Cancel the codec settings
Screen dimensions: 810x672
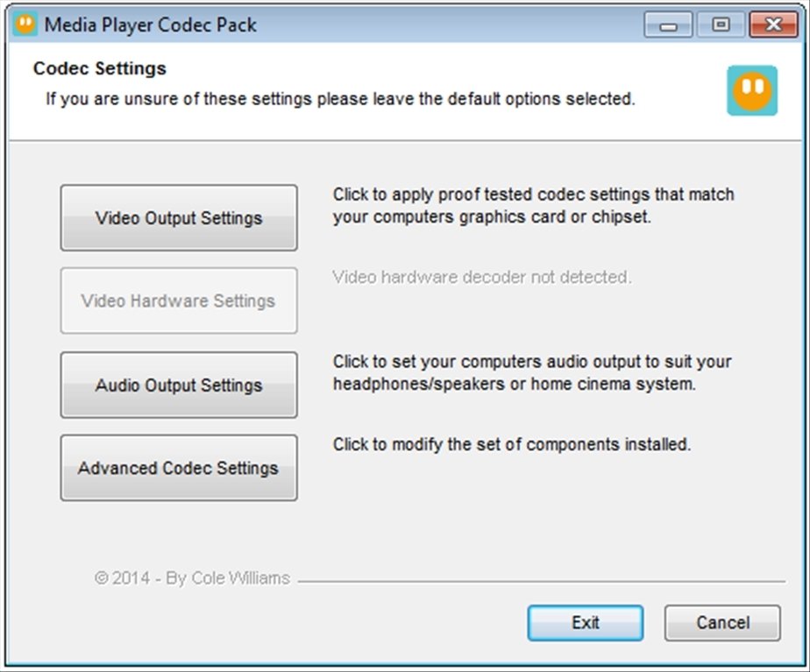[722, 623]
